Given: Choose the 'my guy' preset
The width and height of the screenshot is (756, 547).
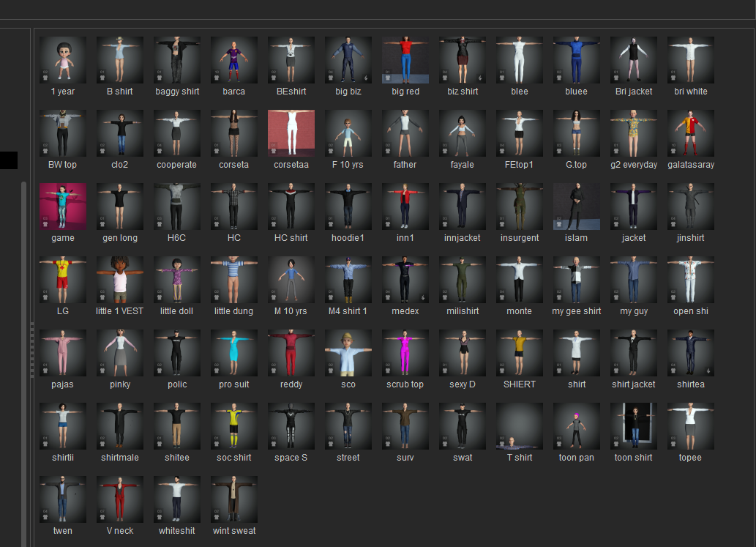Looking at the screenshot, I should [x=634, y=280].
